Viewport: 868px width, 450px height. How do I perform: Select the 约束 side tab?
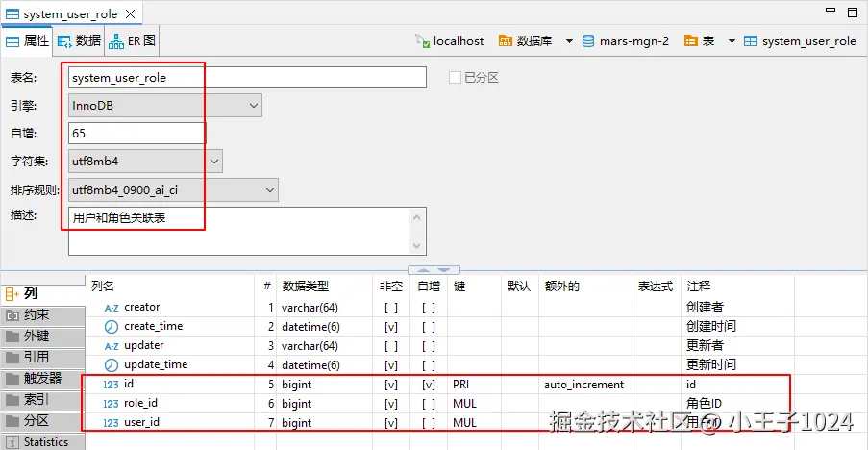pos(42,315)
